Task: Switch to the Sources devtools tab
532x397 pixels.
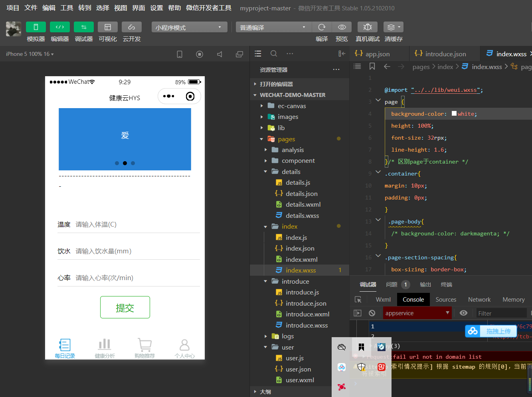Action: pos(446,300)
